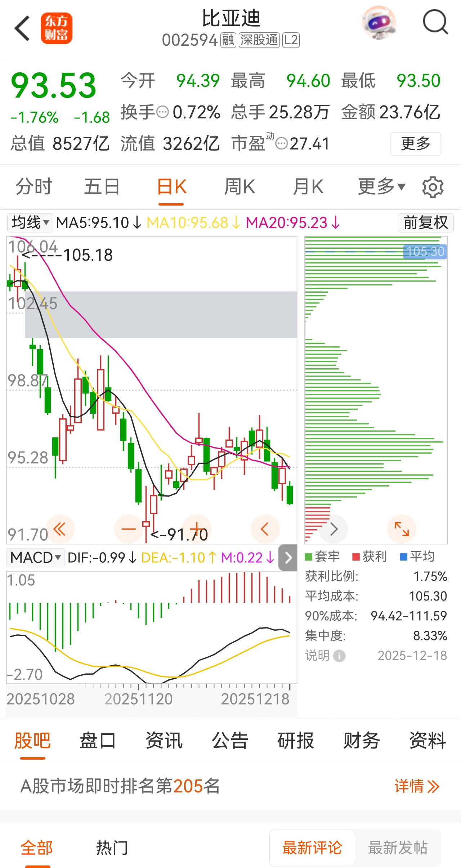461x868 pixels.
Task: Tap the 总值 8527亿 value
Action: click(60, 143)
